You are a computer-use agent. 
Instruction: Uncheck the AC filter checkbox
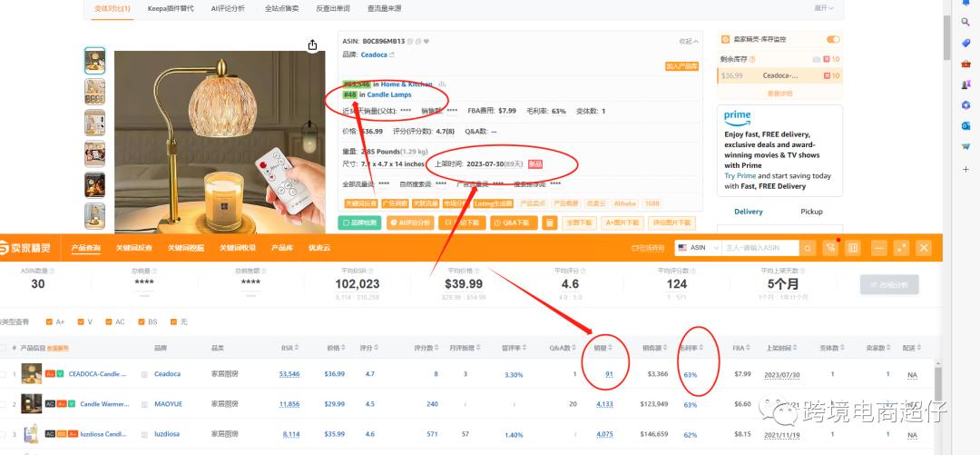pyautogui.click(x=109, y=321)
